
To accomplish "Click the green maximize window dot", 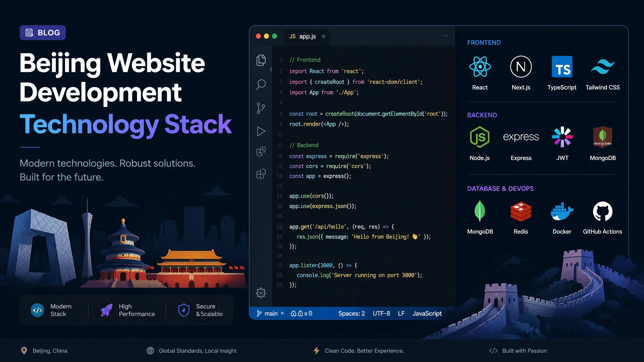I will (x=275, y=36).
